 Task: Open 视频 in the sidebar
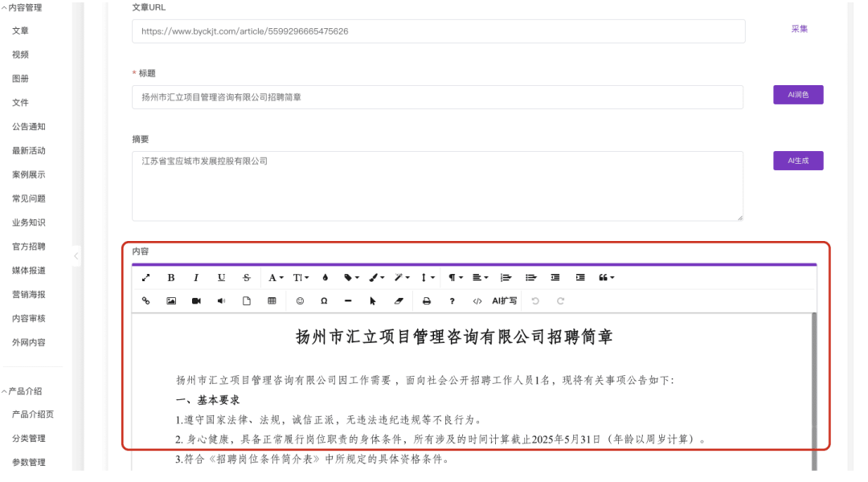(20, 55)
